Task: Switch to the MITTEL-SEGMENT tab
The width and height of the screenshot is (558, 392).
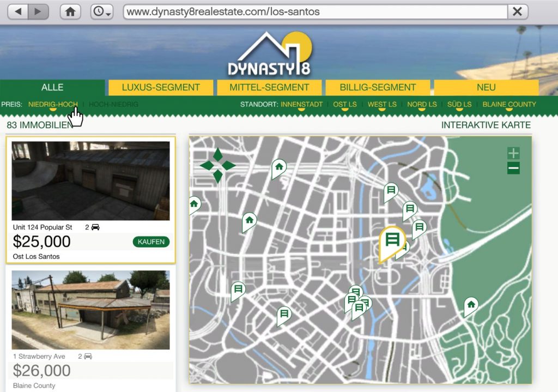Action: click(269, 87)
